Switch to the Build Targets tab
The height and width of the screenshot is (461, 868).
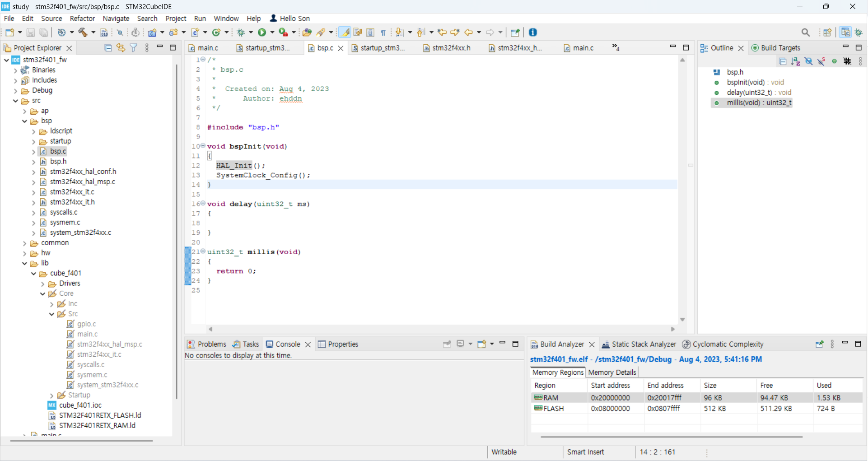click(775, 48)
